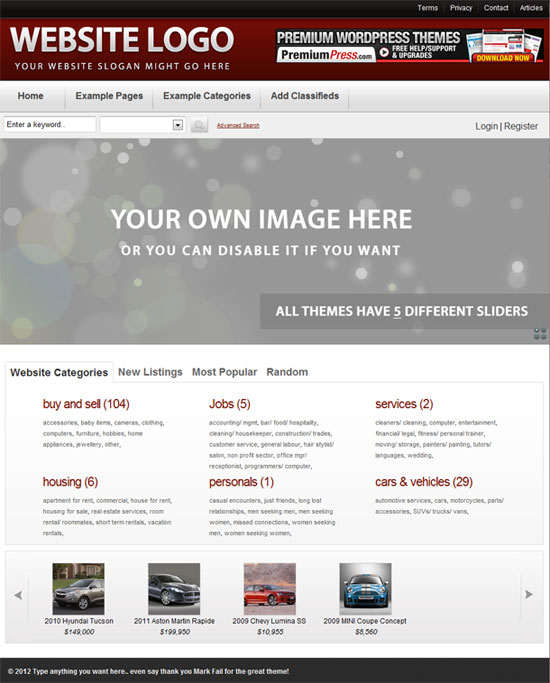This screenshot has height=683, width=550.
Task: Go to Home menu item
Action: (30, 96)
